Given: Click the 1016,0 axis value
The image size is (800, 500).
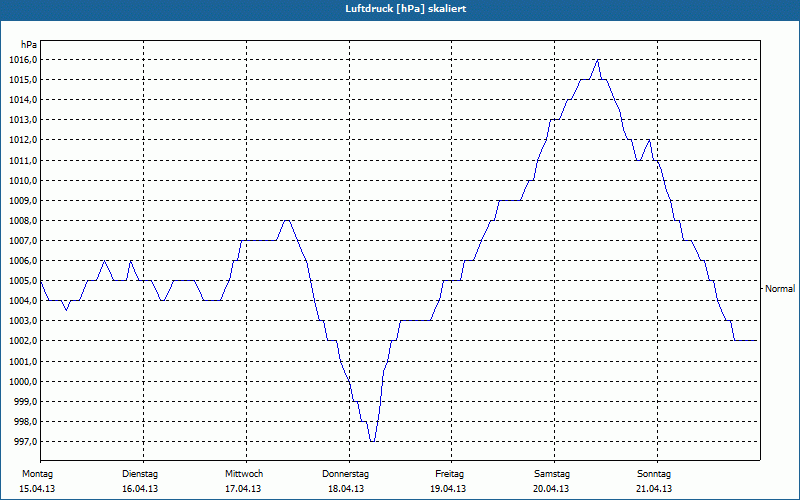Looking at the screenshot, I should (23, 60).
